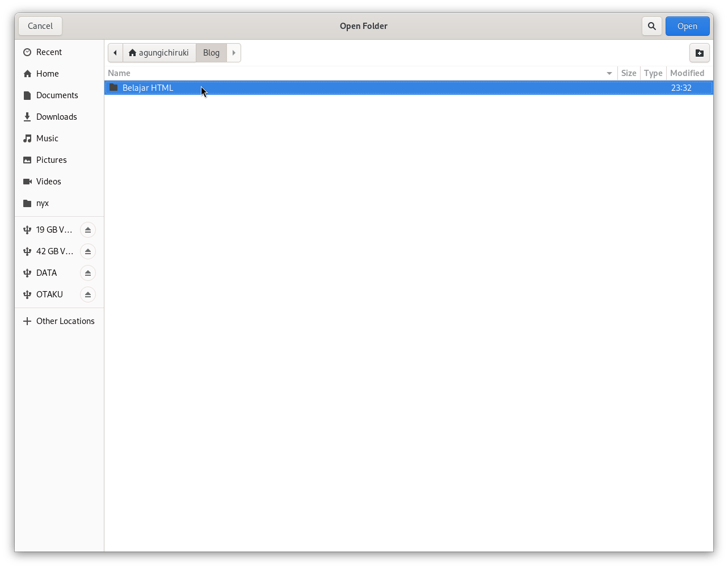Eject the 42 GB volume
The width and height of the screenshot is (728, 568).
pos(88,251)
